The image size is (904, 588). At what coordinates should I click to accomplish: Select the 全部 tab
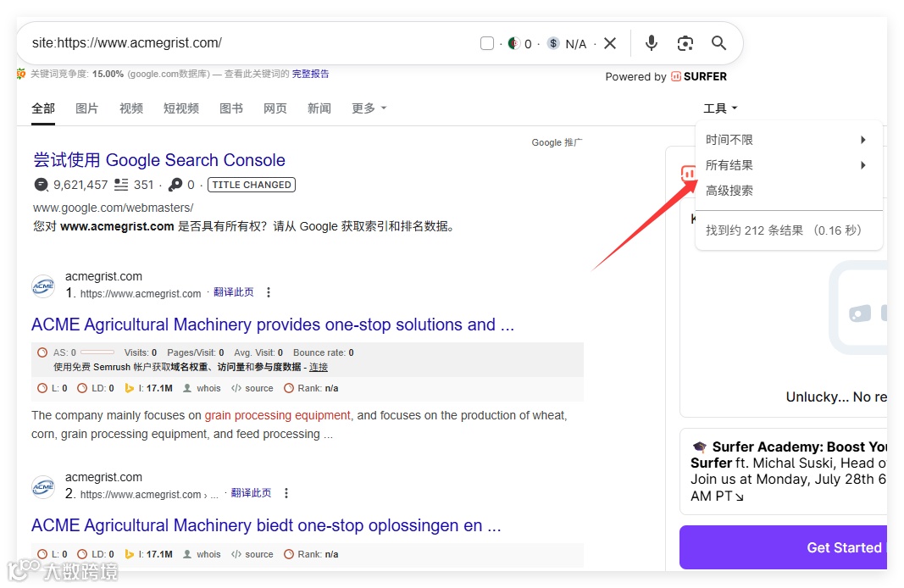click(43, 108)
